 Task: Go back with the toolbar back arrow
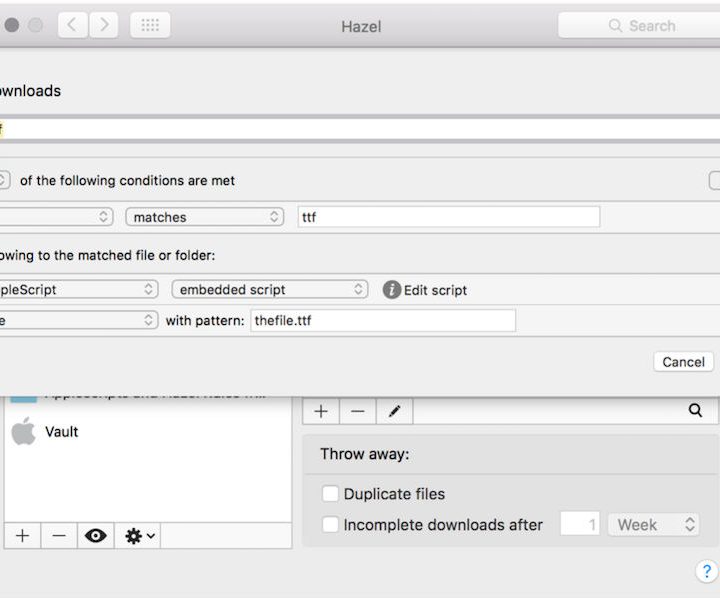73,25
